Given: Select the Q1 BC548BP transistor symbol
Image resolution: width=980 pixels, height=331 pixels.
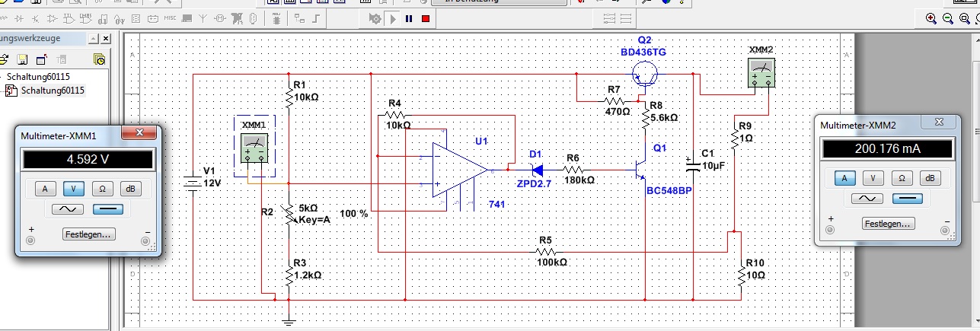Looking at the screenshot, I should (642, 168).
